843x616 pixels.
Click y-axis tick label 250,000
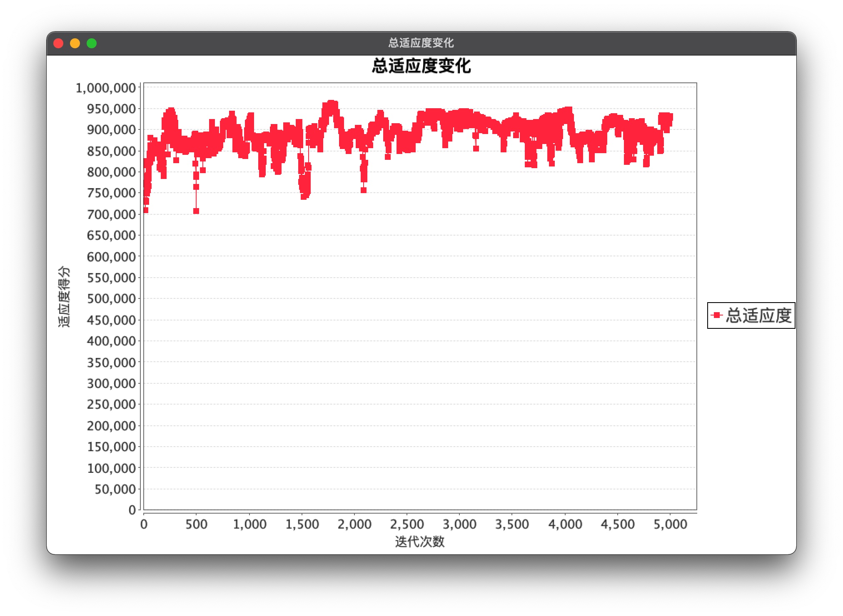coord(112,405)
